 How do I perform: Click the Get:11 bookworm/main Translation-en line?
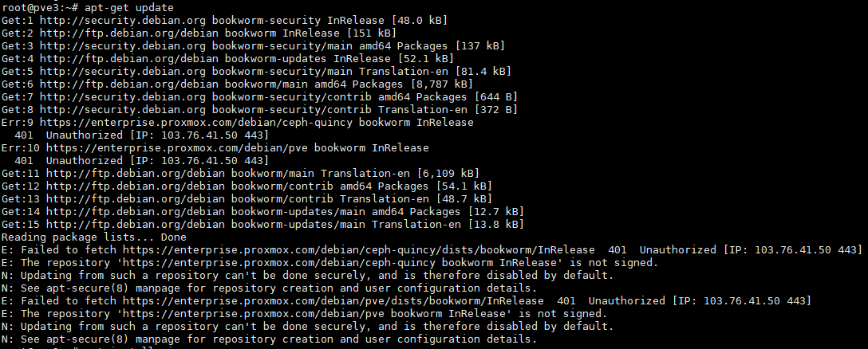241,173
